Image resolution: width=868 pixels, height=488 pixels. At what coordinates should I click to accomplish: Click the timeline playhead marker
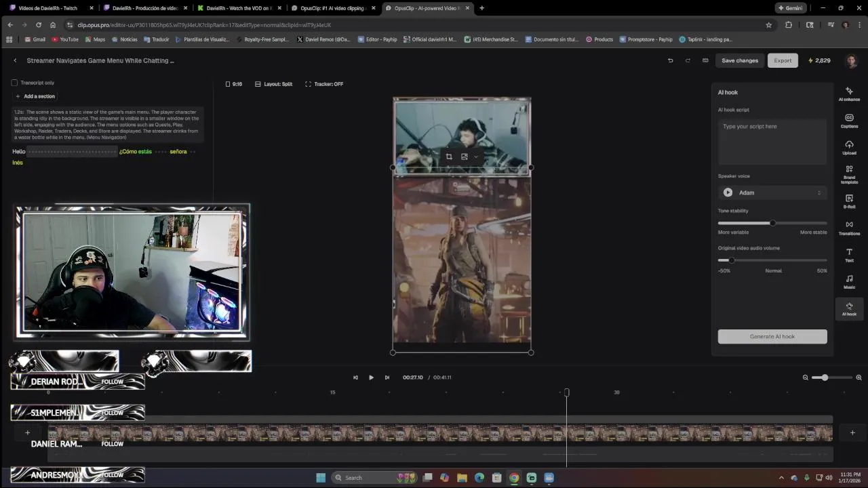[567, 392]
